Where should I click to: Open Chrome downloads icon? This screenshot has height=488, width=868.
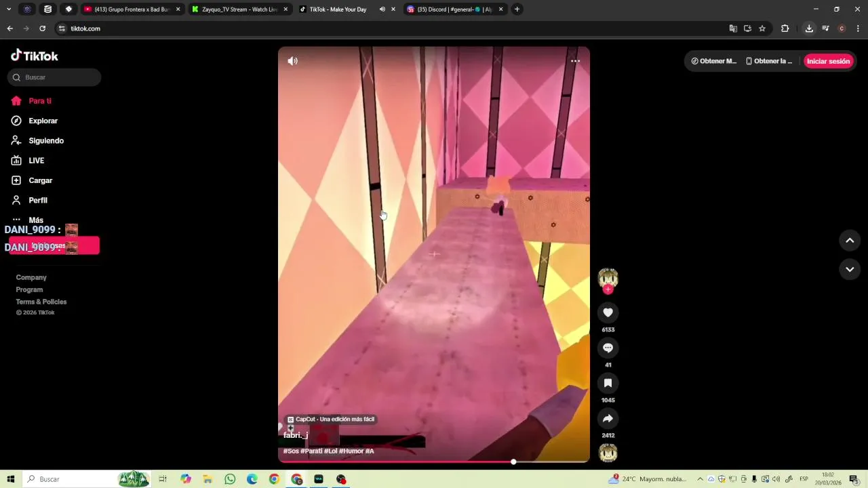pos(809,28)
